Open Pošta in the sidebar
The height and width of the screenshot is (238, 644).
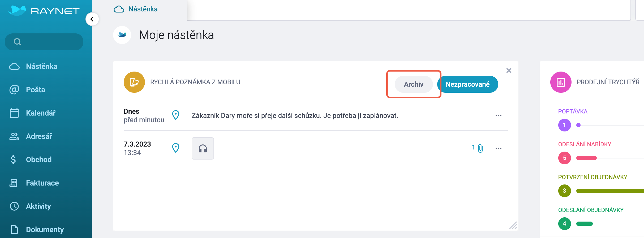(36, 90)
